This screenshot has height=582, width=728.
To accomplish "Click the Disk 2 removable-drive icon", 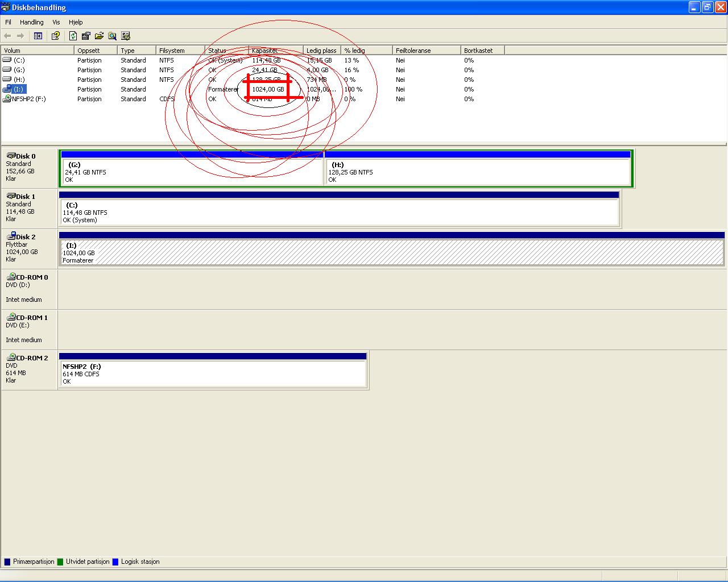I will pos(11,236).
